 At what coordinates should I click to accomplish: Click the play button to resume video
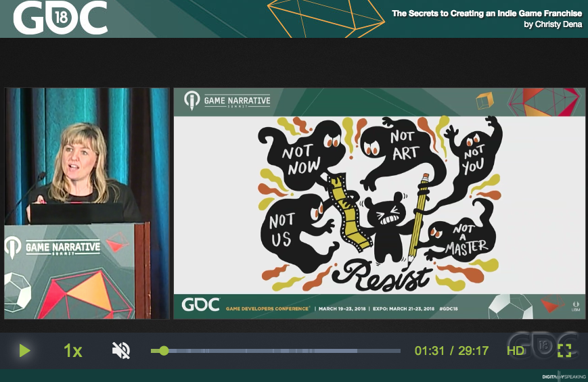(24, 351)
